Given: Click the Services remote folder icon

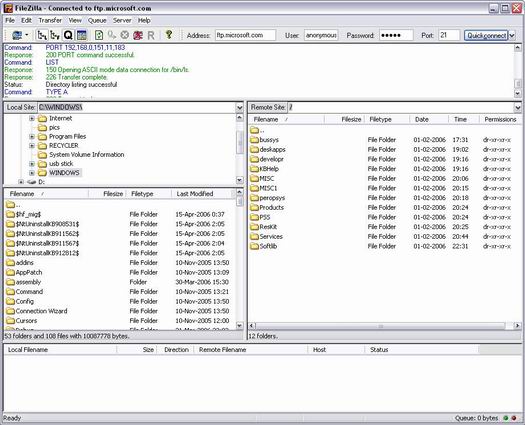Looking at the screenshot, I should pos(254,237).
